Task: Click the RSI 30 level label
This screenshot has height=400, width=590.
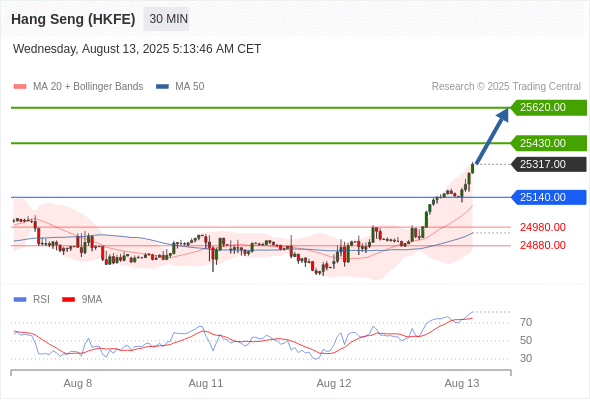Action: [x=526, y=358]
